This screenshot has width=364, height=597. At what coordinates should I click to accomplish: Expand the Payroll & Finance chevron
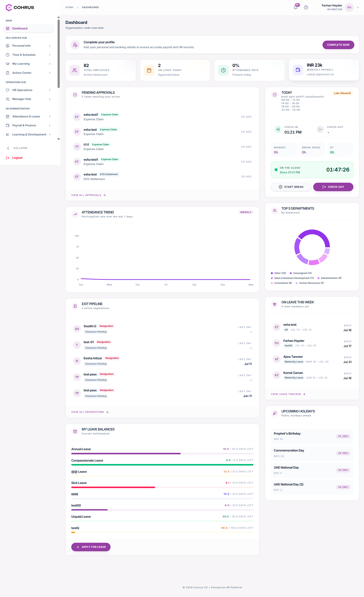50,126
